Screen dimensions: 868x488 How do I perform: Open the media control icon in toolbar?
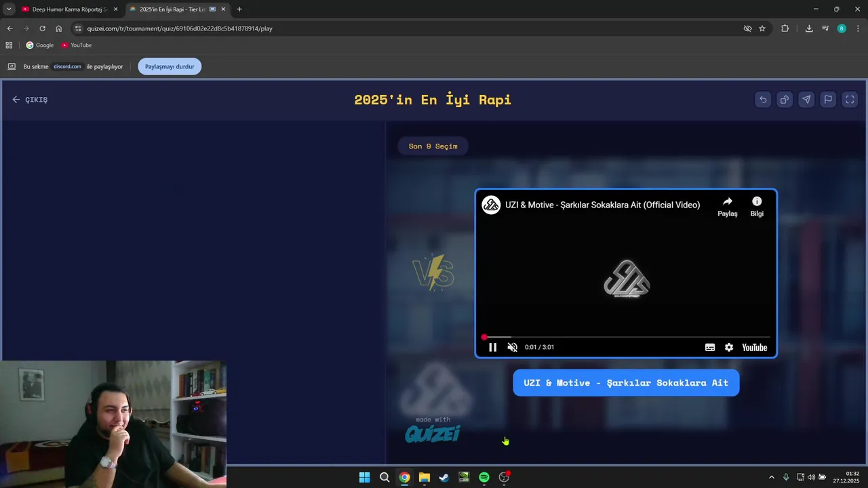pos(825,28)
